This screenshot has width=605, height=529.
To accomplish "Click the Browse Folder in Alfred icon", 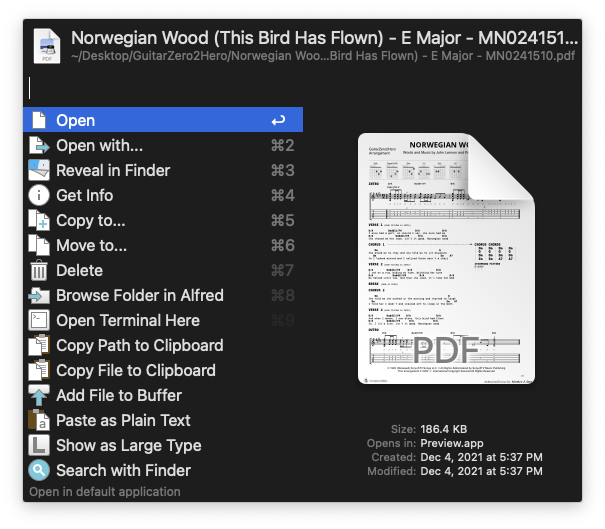I will tap(39, 296).
